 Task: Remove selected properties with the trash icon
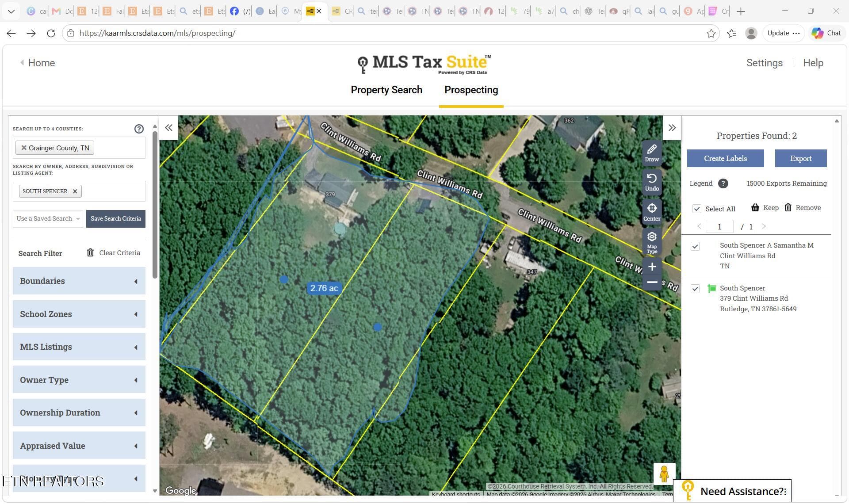(788, 207)
